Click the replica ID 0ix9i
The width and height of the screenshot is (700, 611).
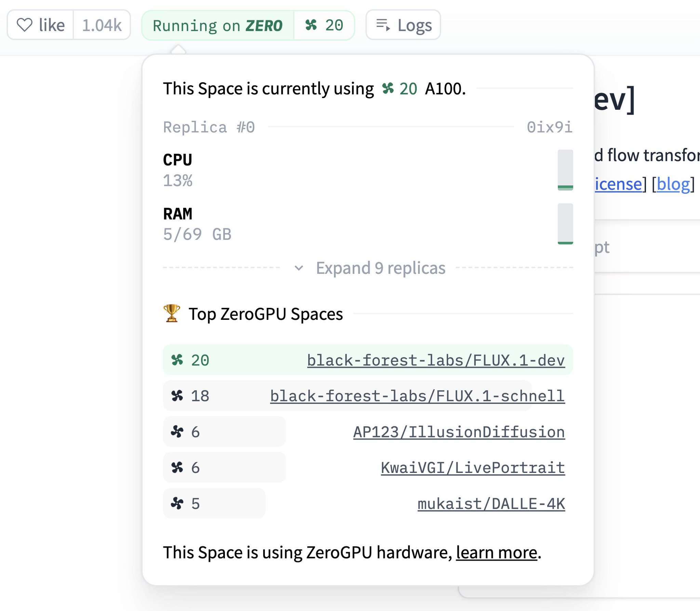click(550, 127)
